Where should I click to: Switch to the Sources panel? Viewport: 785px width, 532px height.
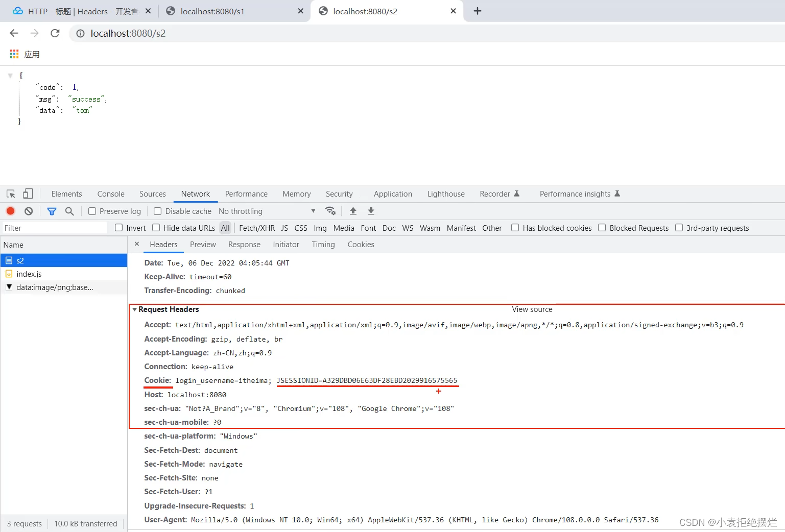click(x=153, y=194)
